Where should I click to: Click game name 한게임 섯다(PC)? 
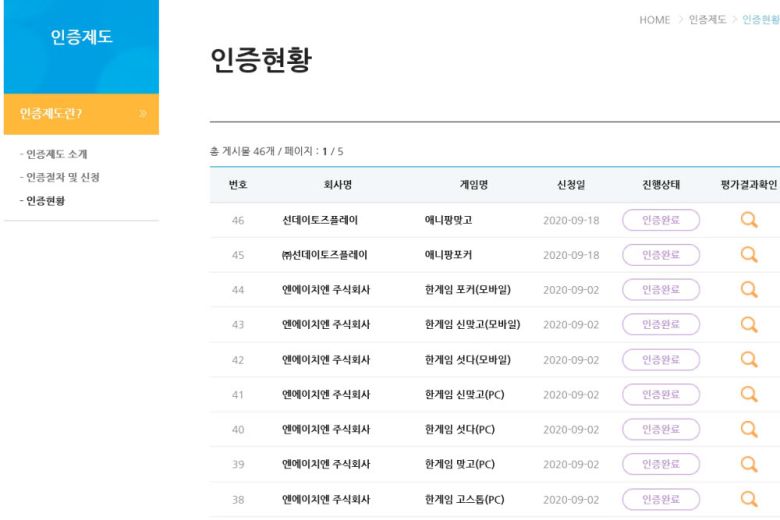[x=460, y=429]
